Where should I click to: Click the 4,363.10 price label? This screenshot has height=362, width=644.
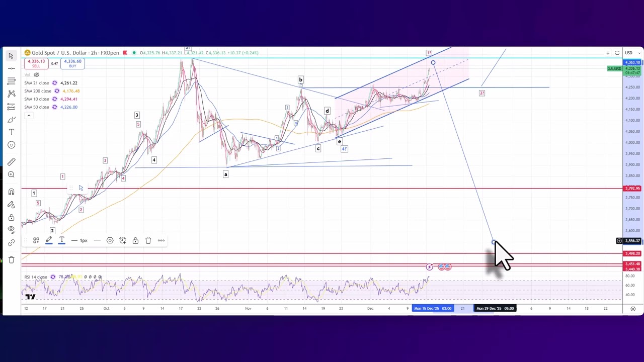click(x=632, y=62)
